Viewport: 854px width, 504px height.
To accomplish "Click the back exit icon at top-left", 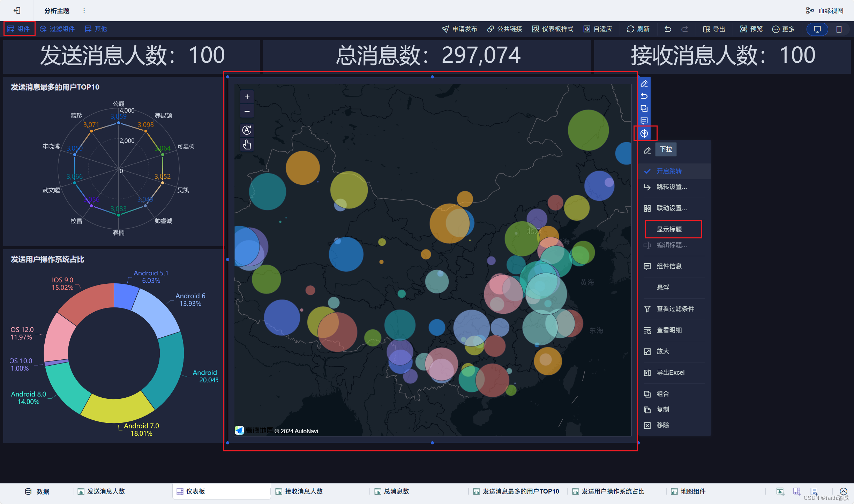I will 17,10.
